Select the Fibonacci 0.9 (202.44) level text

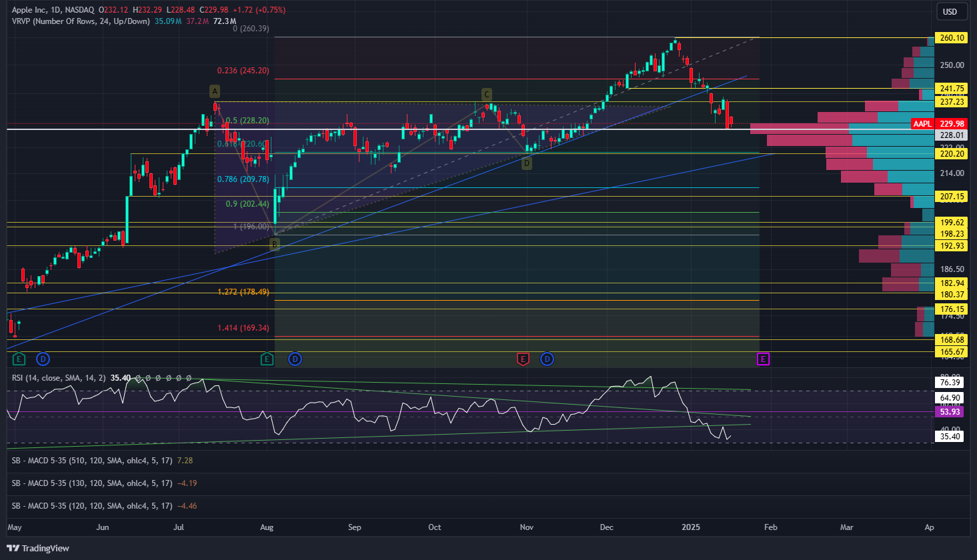tap(247, 204)
